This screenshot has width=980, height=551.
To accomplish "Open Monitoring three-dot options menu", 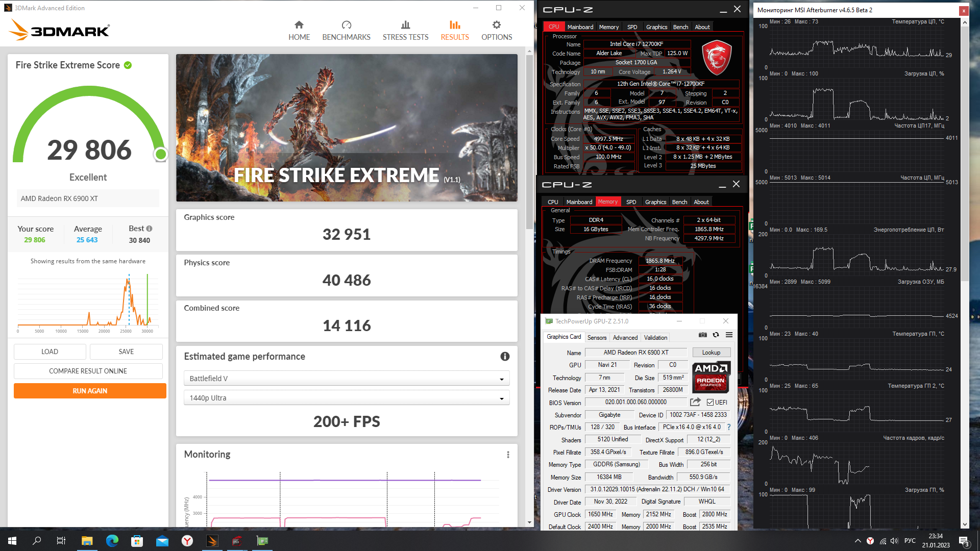I will coord(508,455).
